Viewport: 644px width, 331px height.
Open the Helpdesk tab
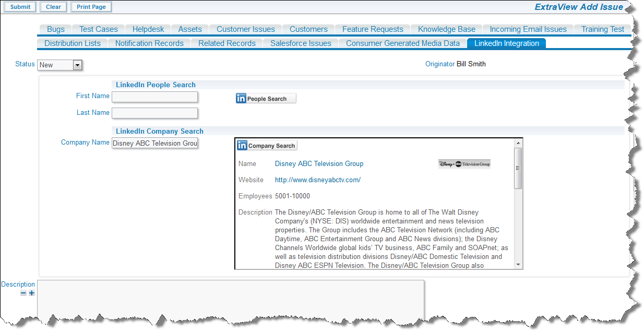[x=148, y=29]
